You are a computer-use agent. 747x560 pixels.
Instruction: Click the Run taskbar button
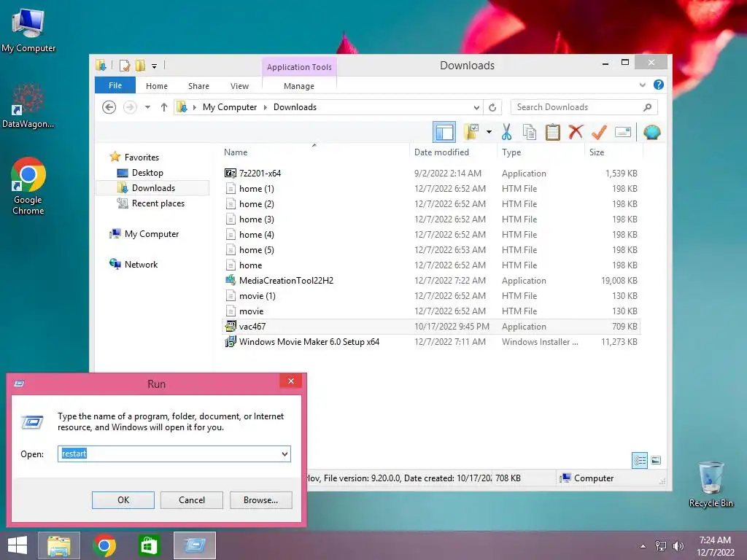[195, 545]
